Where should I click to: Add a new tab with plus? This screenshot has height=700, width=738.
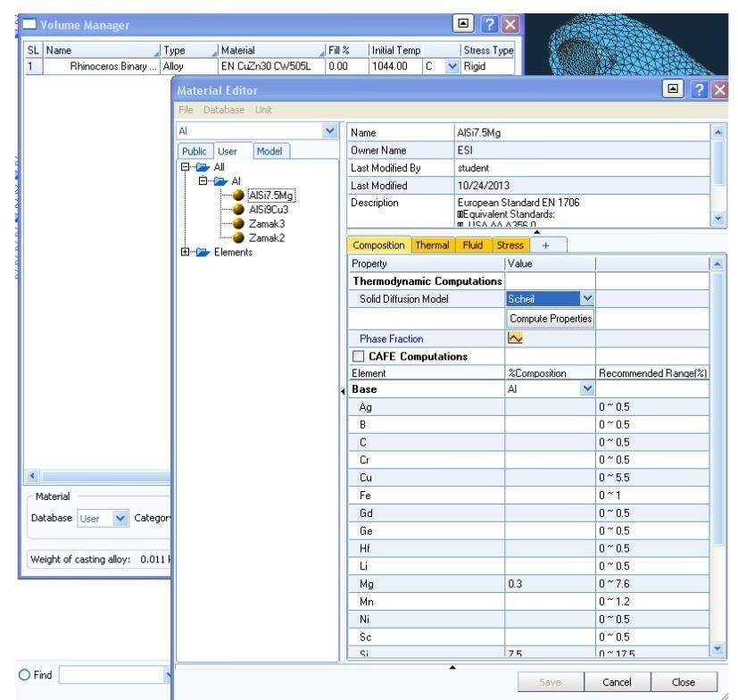pyautogui.click(x=546, y=246)
